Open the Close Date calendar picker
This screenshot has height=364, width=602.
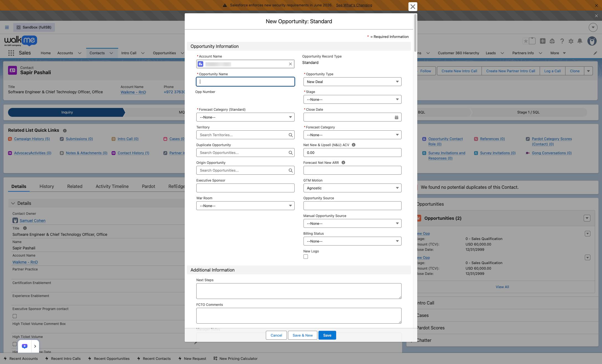pos(396,117)
